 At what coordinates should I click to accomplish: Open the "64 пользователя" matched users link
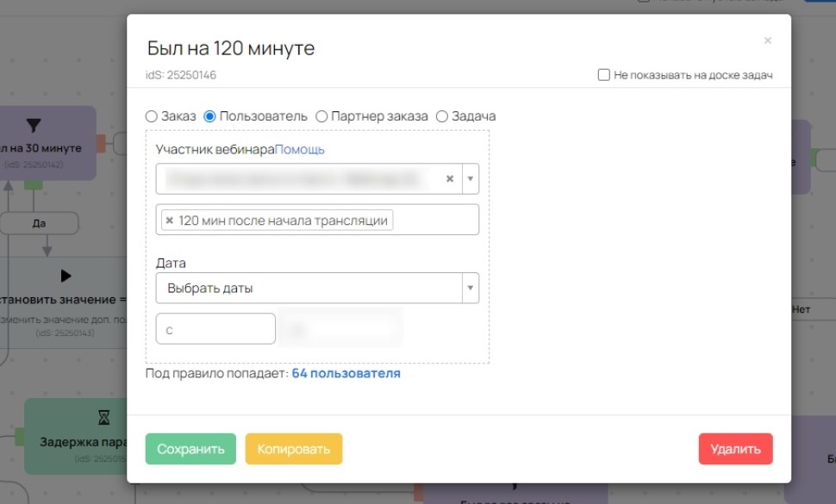point(346,374)
